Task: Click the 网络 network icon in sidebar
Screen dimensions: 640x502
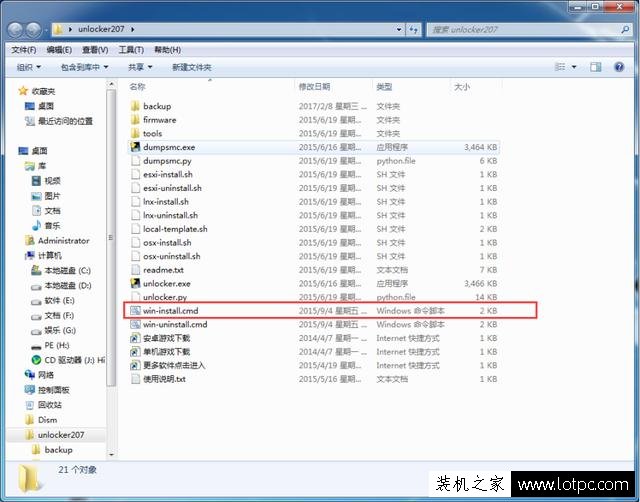Action: click(30, 375)
